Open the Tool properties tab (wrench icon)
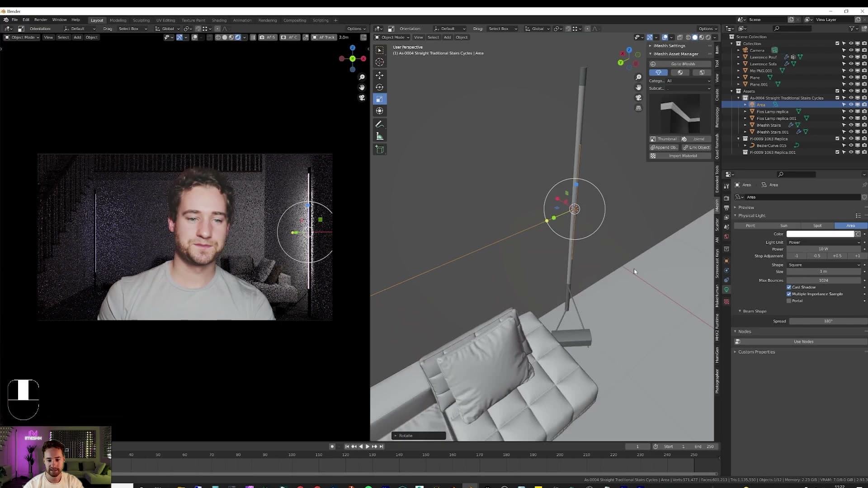This screenshot has height=488, width=868. click(x=726, y=186)
